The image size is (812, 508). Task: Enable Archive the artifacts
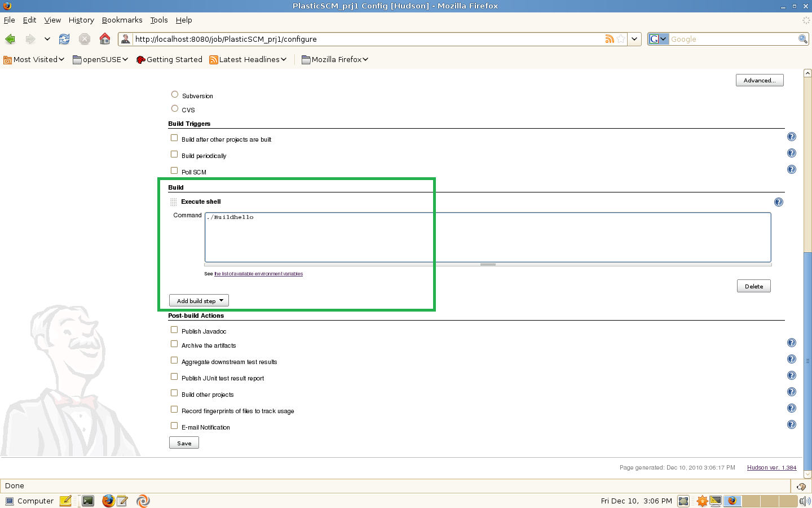pyautogui.click(x=174, y=344)
